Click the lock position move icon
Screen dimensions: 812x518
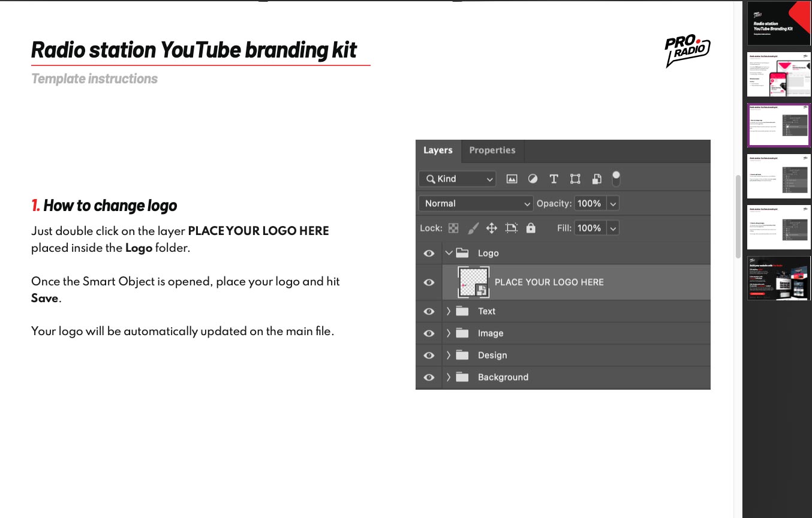[492, 228]
